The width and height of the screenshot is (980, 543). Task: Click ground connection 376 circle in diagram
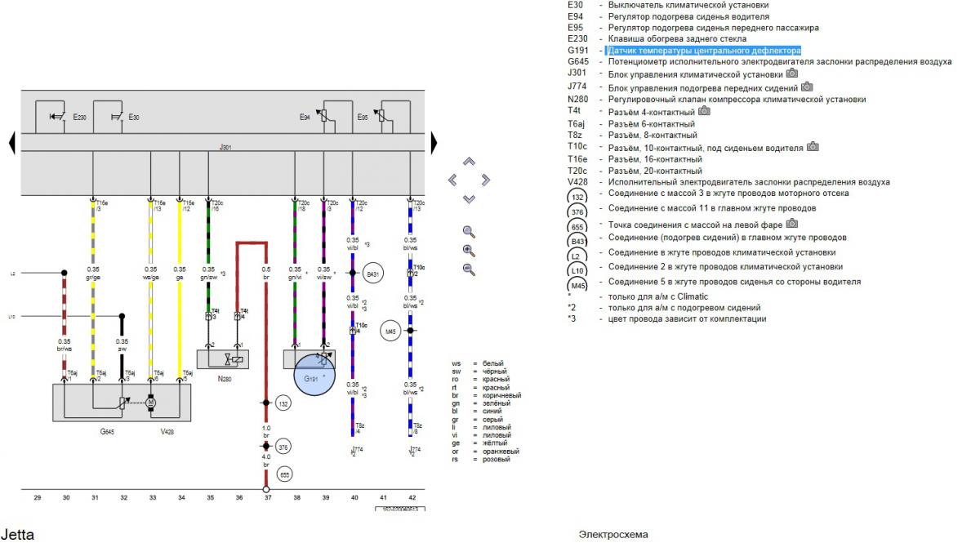click(x=284, y=447)
